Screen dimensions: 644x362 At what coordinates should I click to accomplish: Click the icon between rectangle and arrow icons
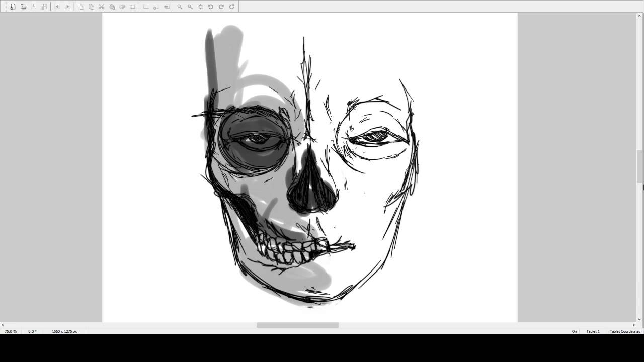(156, 7)
